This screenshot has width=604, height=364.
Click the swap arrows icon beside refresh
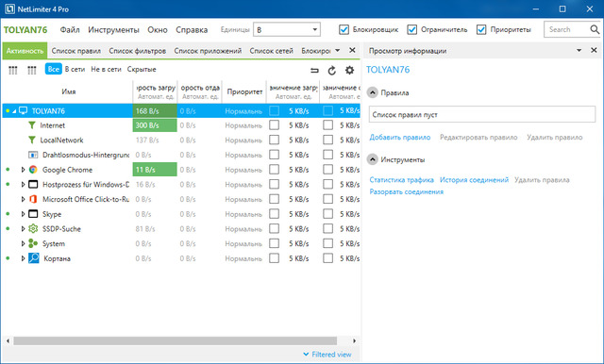[314, 70]
